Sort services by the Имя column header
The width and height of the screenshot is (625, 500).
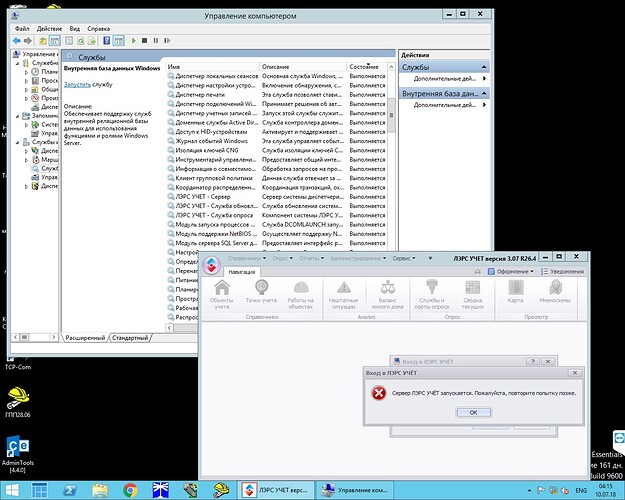212,67
